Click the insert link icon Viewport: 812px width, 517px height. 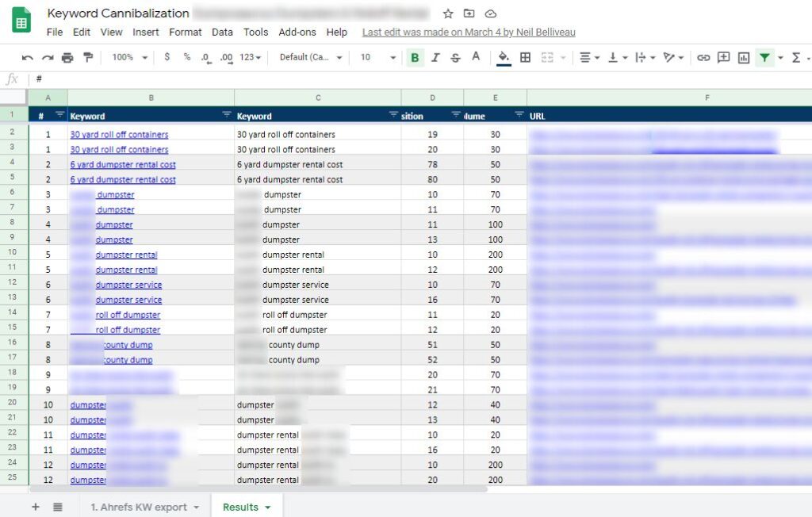point(703,58)
